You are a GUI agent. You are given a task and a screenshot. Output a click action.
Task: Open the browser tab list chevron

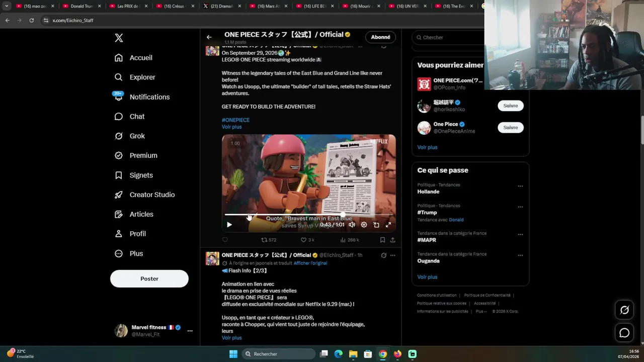(7, 6)
